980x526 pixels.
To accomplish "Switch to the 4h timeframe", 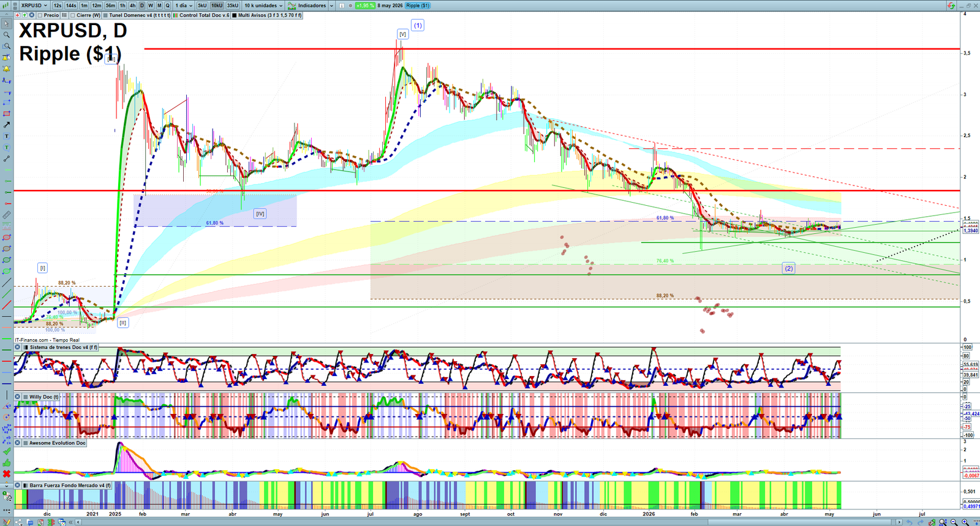I will tap(132, 6).
